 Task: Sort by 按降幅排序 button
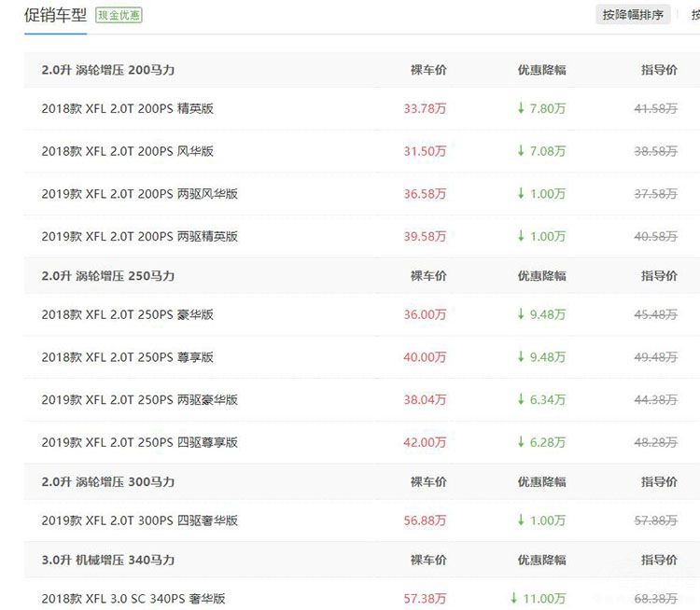tap(633, 15)
